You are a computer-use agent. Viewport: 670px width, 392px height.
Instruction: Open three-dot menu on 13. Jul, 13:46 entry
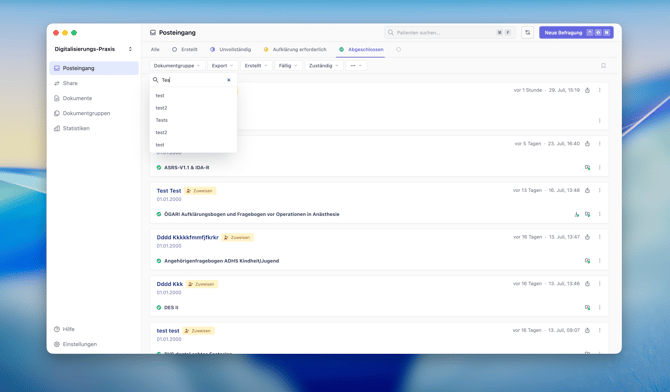(599, 283)
